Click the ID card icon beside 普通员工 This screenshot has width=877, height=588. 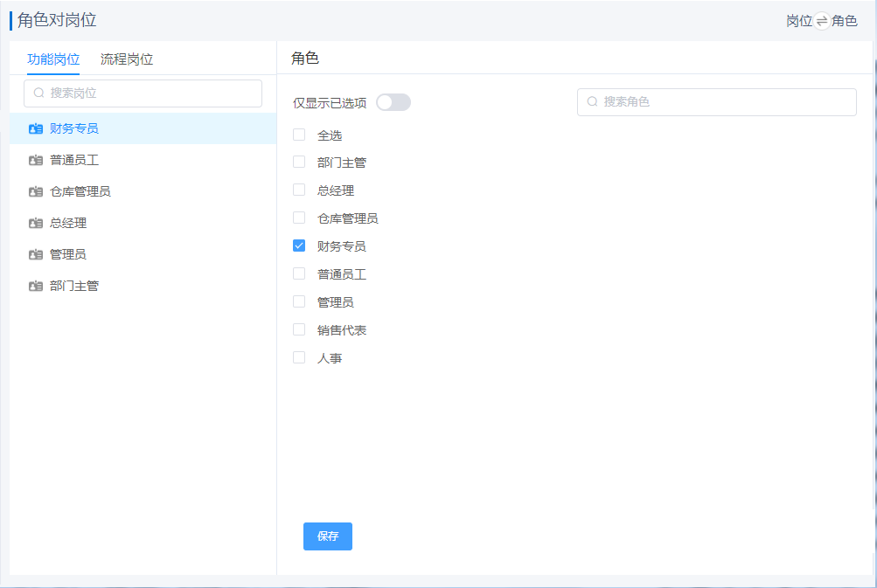(x=35, y=160)
